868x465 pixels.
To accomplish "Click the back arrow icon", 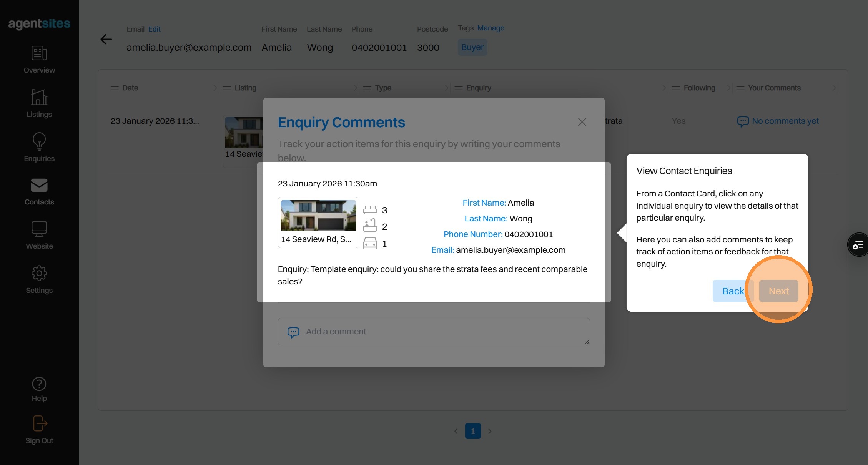I will point(106,39).
